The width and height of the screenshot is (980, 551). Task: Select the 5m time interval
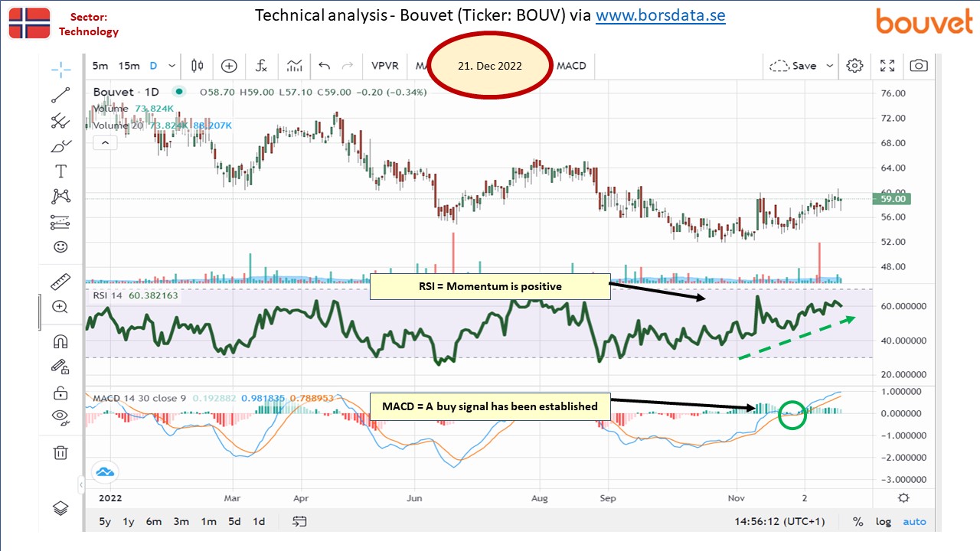point(100,66)
